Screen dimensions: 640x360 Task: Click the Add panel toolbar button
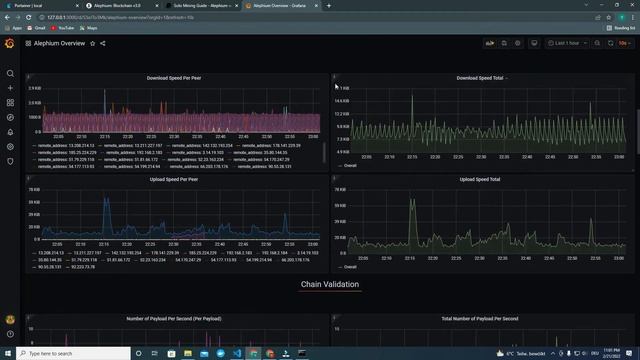tap(490, 43)
